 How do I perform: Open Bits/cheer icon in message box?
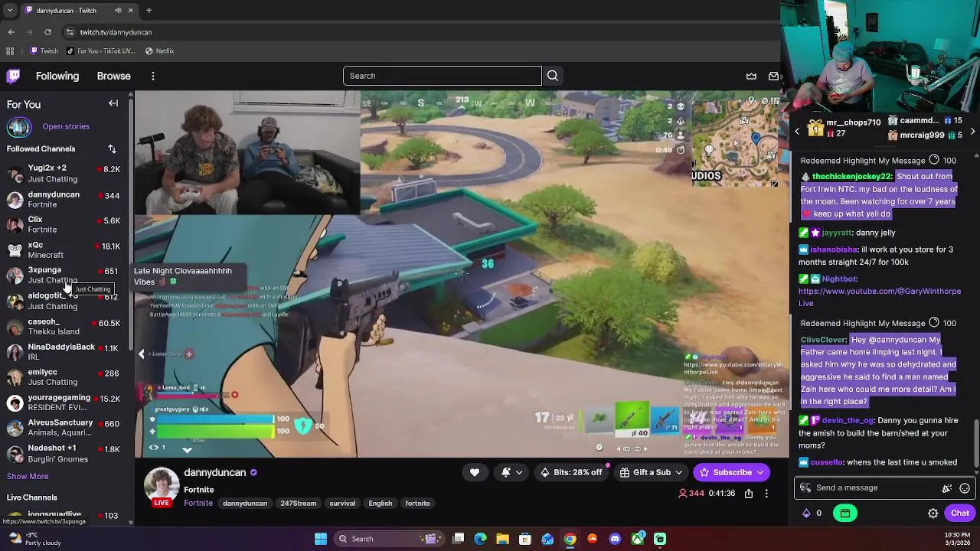947,487
